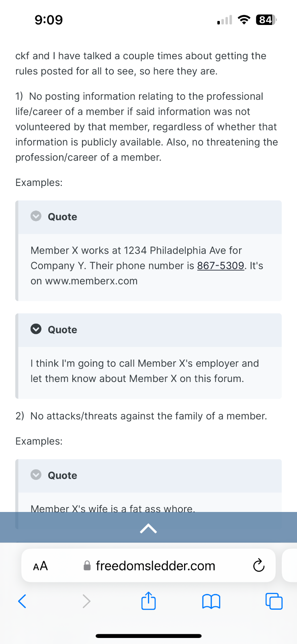Tap the freedomsledder.com address field
297x644 pixels.
(x=156, y=566)
